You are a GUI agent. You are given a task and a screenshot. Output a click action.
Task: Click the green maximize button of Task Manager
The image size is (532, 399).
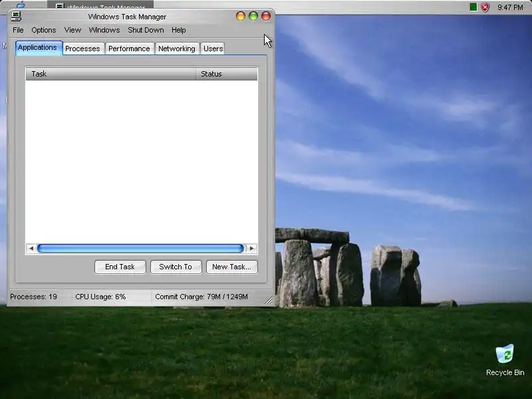253,16
